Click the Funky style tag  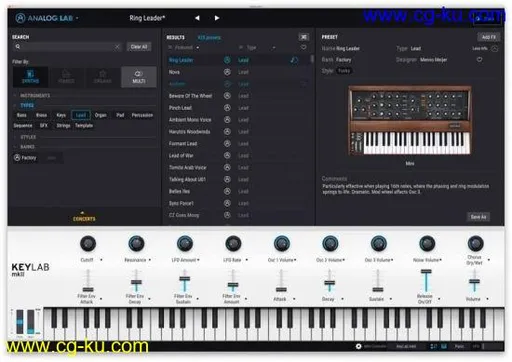click(344, 71)
